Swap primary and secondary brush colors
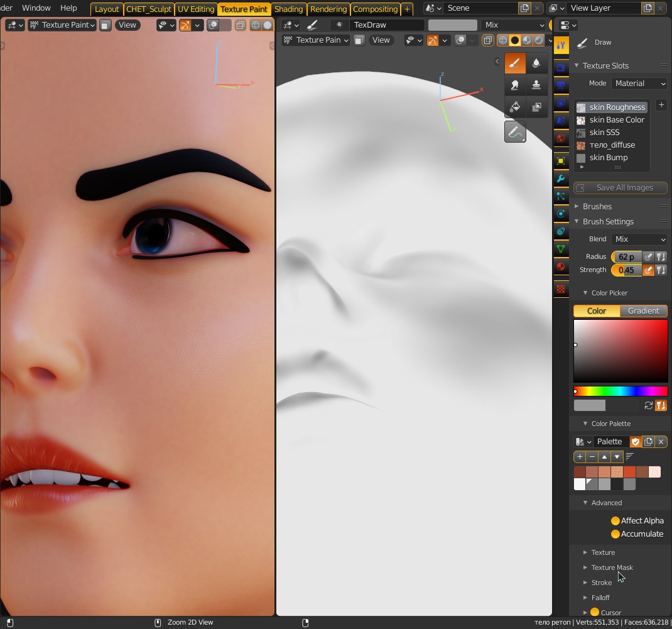This screenshot has width=672, height=629. [648, 405]
